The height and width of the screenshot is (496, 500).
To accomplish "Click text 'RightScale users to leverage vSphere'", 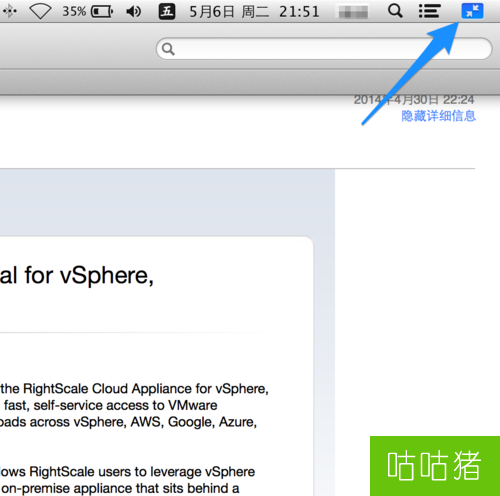I will tap(142, 472).
